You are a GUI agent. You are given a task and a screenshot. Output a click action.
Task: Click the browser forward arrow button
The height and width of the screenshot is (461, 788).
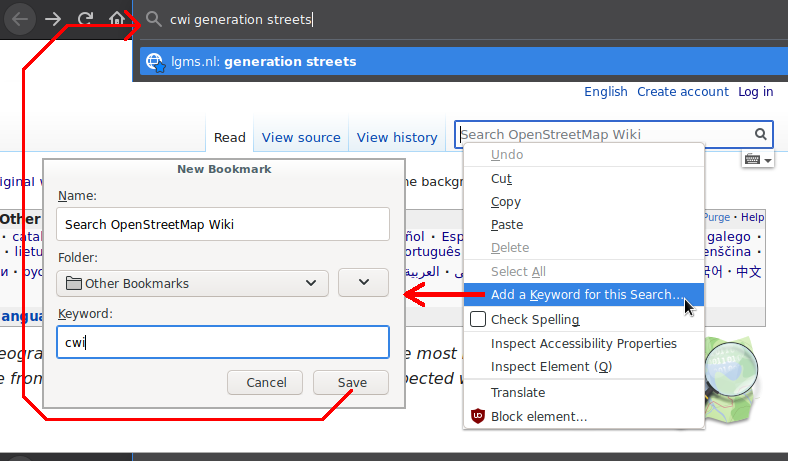click(x=53, y=18)
